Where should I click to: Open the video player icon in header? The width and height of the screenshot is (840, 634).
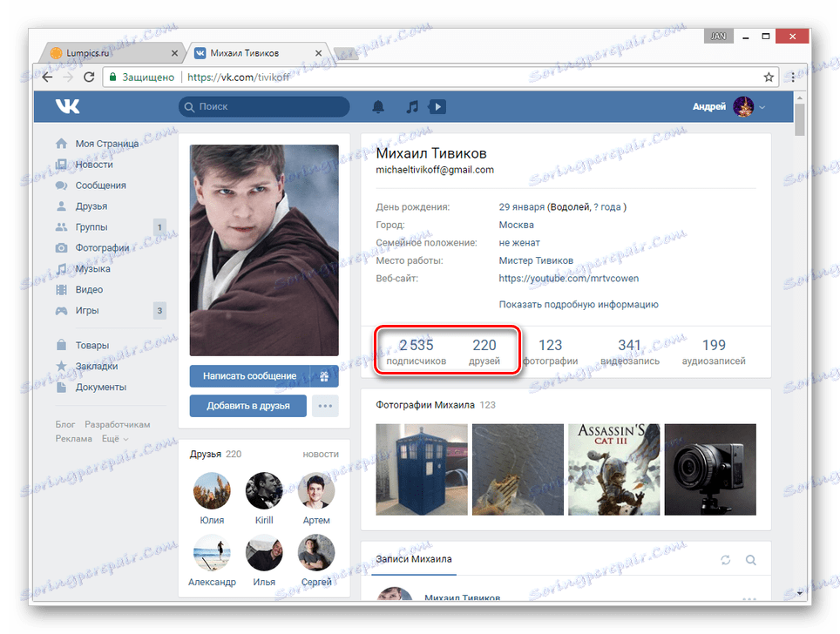click(x=437, y=106)
